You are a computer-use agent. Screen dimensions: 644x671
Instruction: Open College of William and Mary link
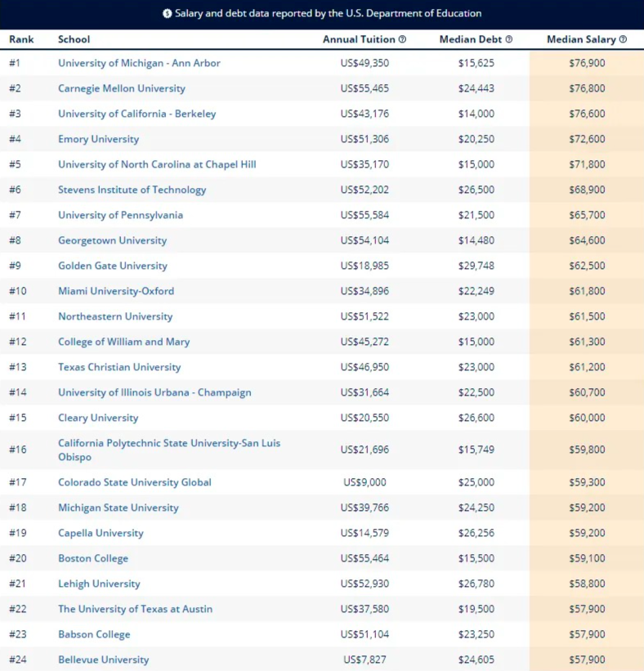point(123,342)
